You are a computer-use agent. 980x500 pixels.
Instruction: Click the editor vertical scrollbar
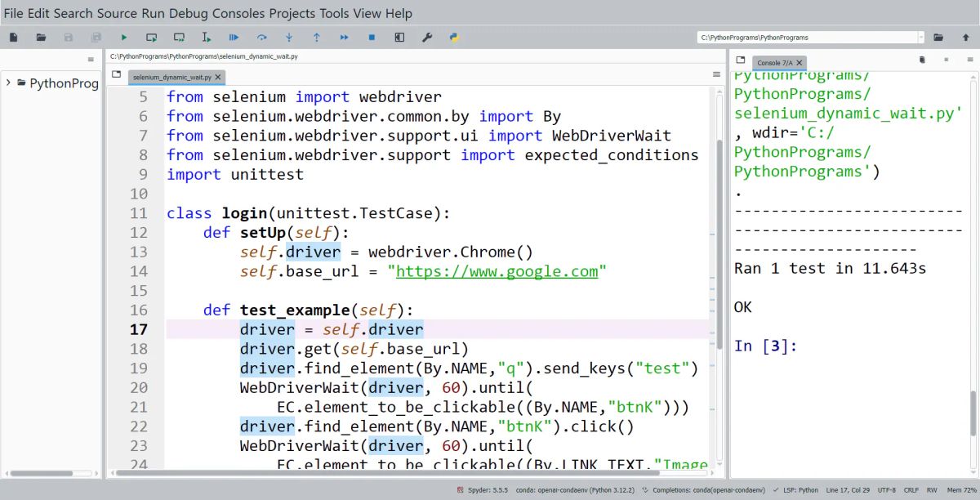coord(719,245)
